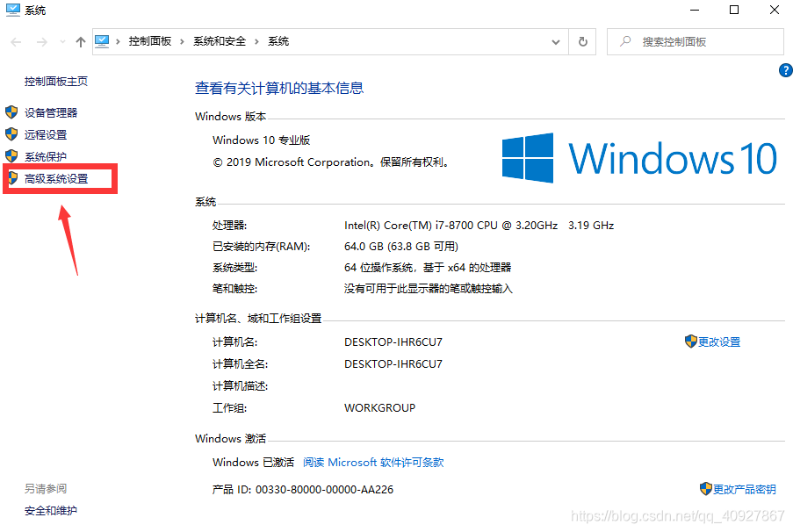Open 远程设置 link
The width and height of the screenshot is (793, 532).
point(46,134)
